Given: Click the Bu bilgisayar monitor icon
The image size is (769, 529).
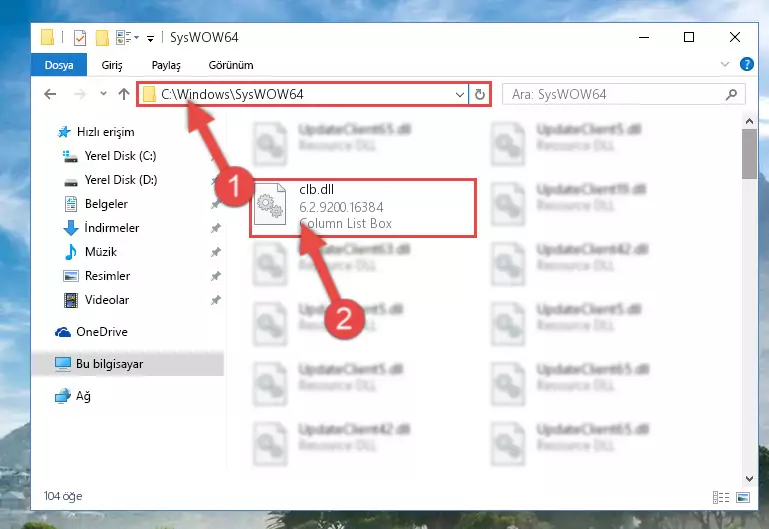Looking at the screenshot, I should click(x=63, y=364).
